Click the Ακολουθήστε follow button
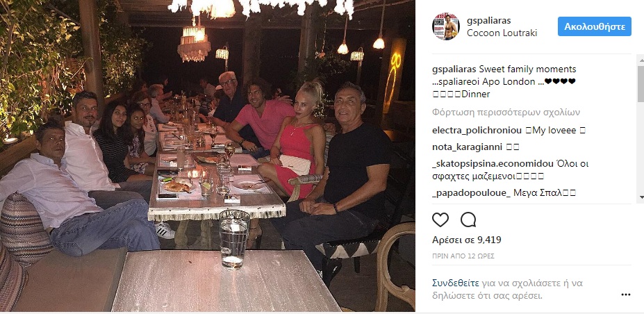 594,26
